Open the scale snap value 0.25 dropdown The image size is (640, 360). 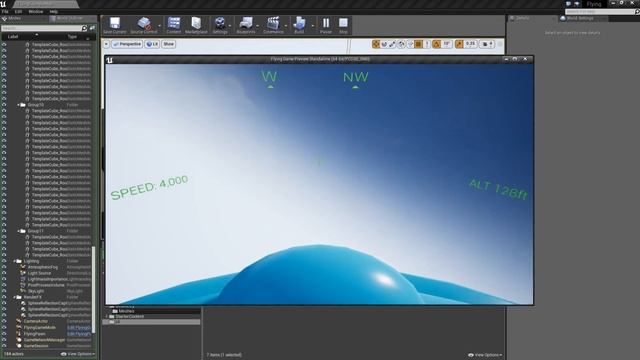(x=471, y=44)
